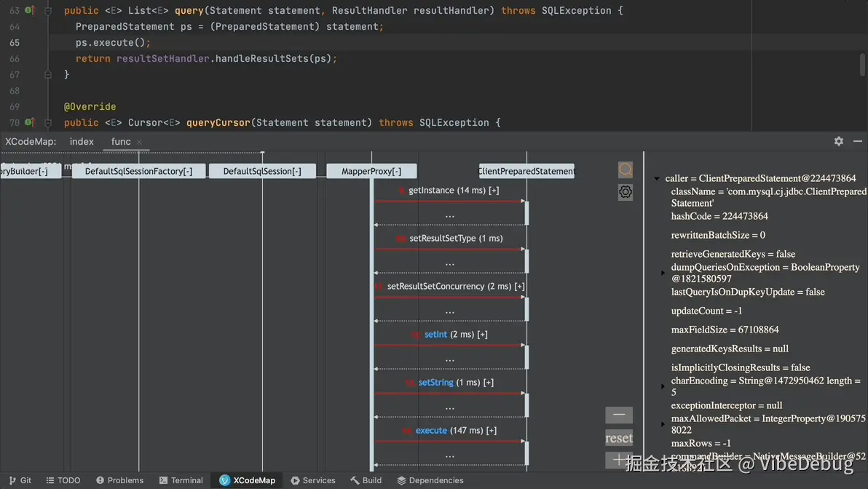This screenshot has height=489, width=868.
Task: Select the 'updateCount = -1' row
Action: [706, 311]
